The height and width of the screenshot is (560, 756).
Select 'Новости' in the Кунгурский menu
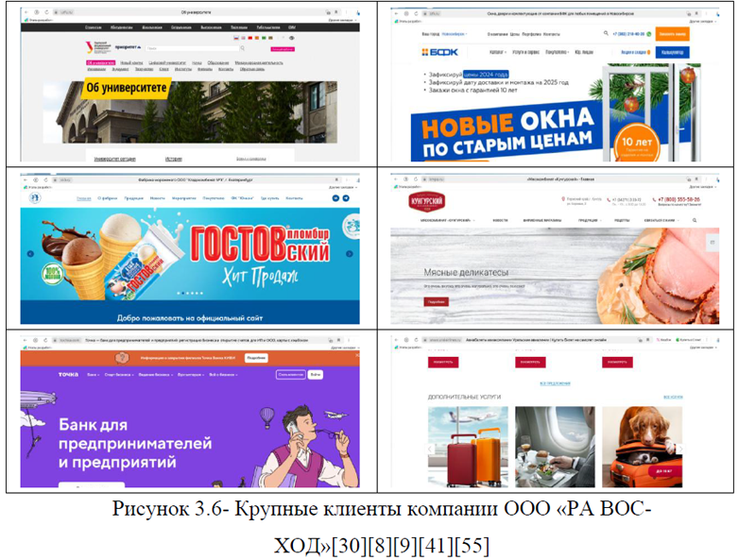coord(500,220)
